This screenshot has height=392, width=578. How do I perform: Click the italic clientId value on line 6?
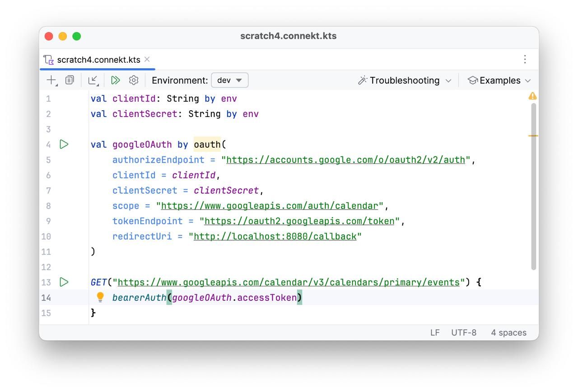[x=194, y=175]
